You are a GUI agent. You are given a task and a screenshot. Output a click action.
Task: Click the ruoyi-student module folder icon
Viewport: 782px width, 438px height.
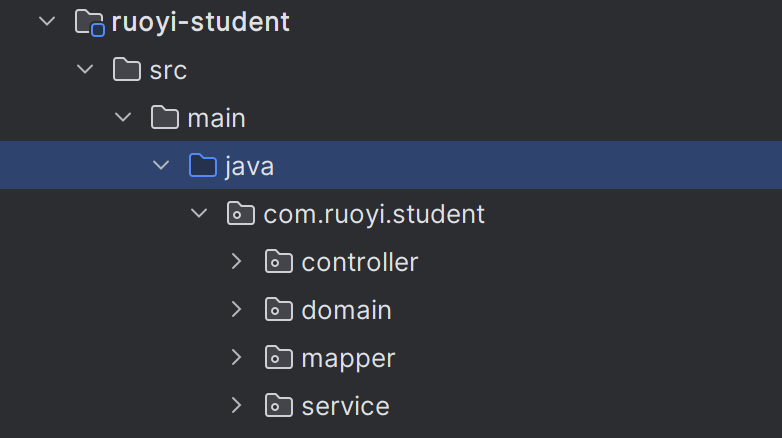91,22
